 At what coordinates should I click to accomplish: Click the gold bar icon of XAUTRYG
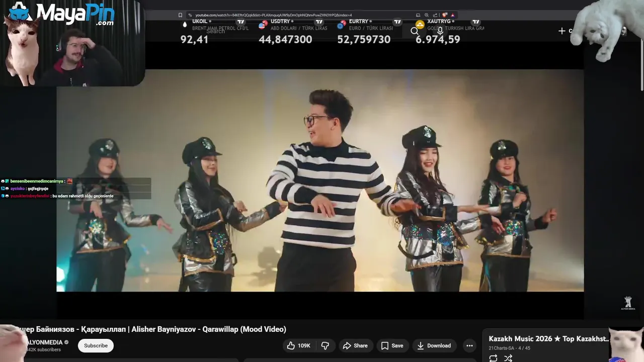(420, 24)
